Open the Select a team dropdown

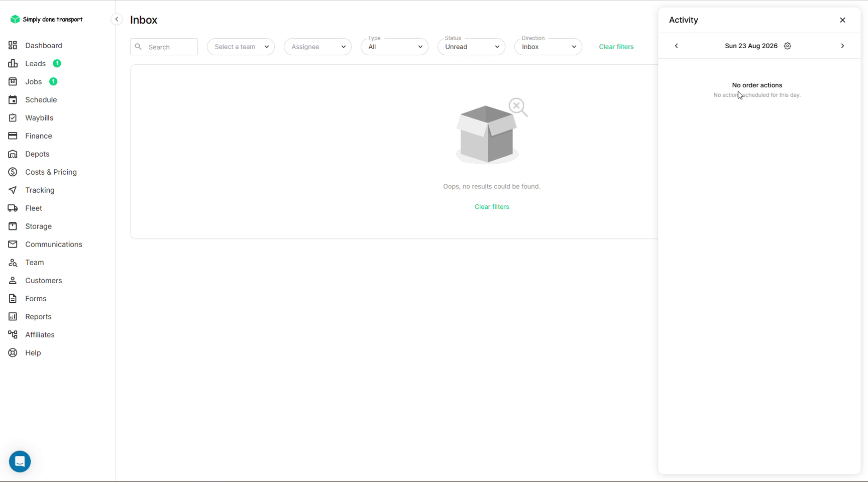(241, 47)
